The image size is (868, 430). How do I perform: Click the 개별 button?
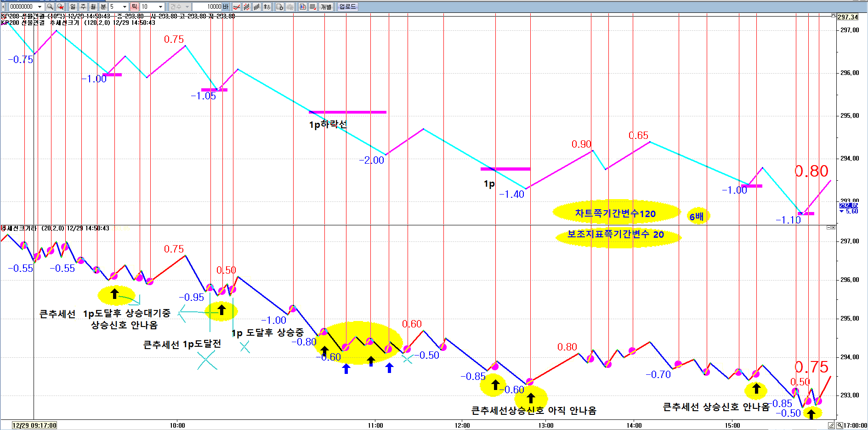point(326,6)
